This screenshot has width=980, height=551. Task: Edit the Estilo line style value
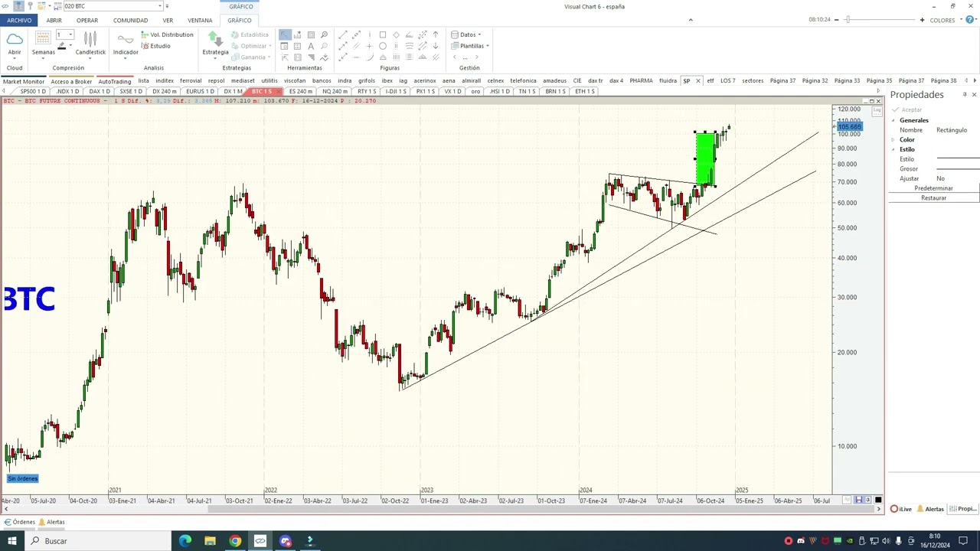pyautogui.click(x=958, y=159)
